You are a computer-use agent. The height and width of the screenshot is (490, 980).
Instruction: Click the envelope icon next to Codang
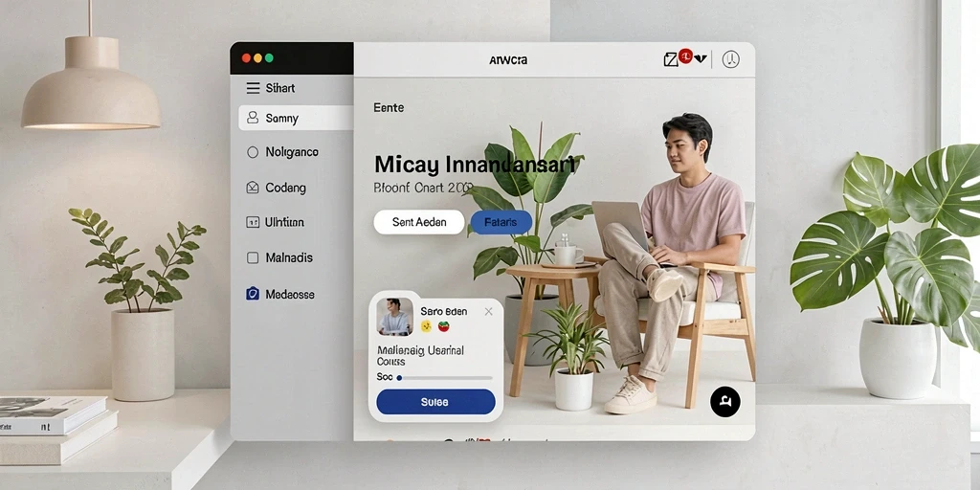point(253,187)
